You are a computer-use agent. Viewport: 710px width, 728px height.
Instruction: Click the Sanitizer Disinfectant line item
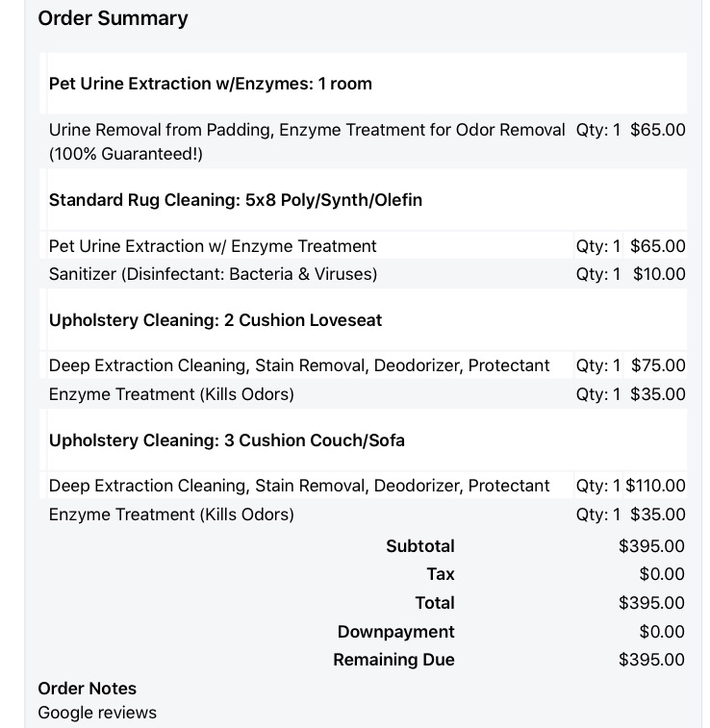tap(213, 274)
